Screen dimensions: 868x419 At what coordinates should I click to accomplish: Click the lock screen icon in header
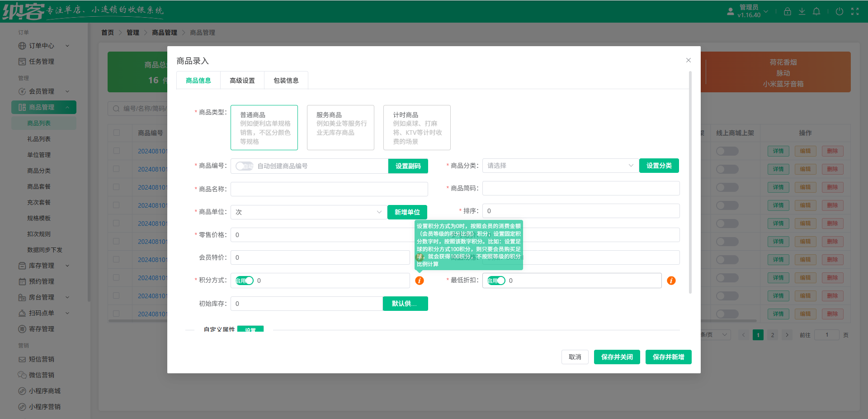[x=787, y=11]
